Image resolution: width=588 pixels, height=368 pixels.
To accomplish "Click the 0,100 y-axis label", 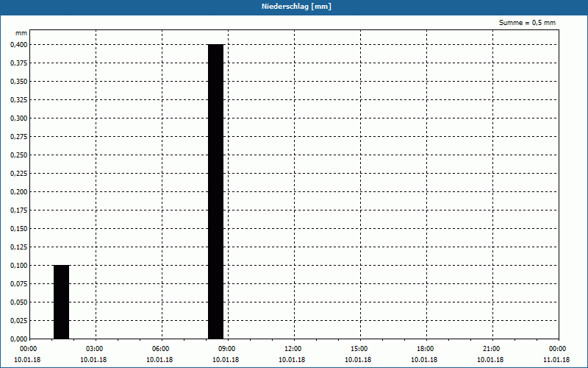I will tap(19, 266).
